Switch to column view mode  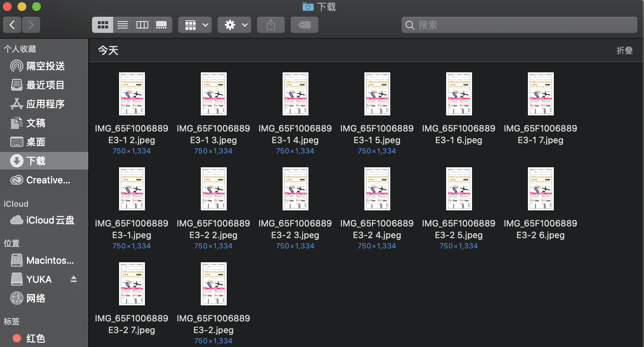pyautogui.click(x=142, y=25)
